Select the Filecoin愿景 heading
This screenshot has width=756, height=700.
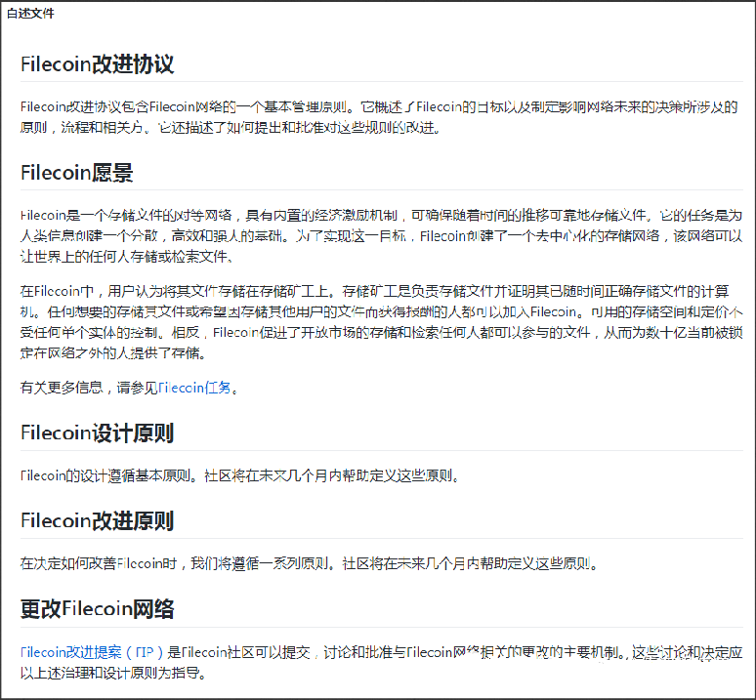pyautogui.click(x=76, y=173)
